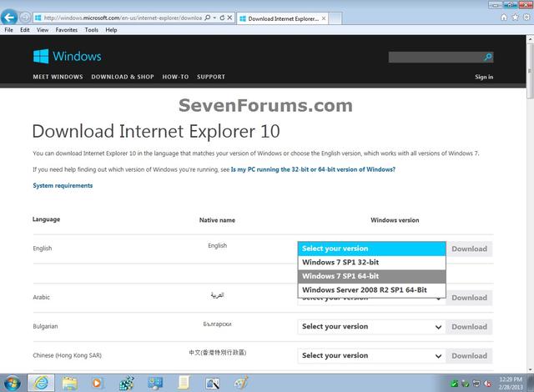Click Download button for Chinese (Hong Kong SAR)
Viewport: 534px width, 392px height.
[x=469, y=355]
